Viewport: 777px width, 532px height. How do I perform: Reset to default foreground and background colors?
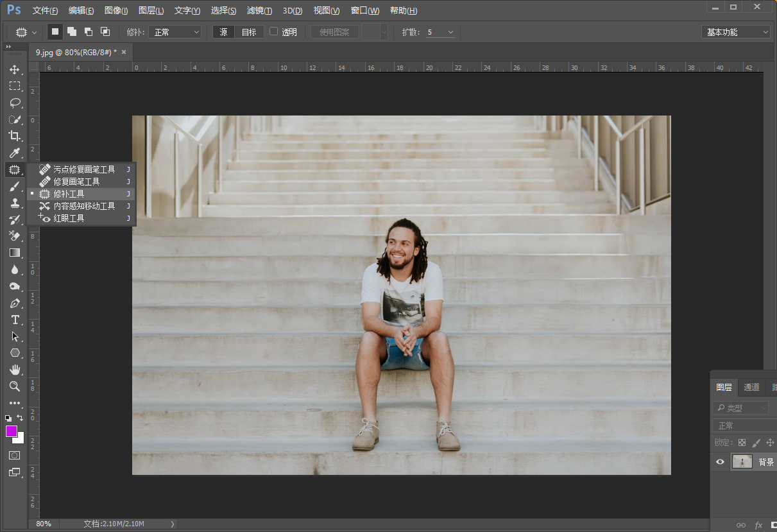(x=8, y=418)
